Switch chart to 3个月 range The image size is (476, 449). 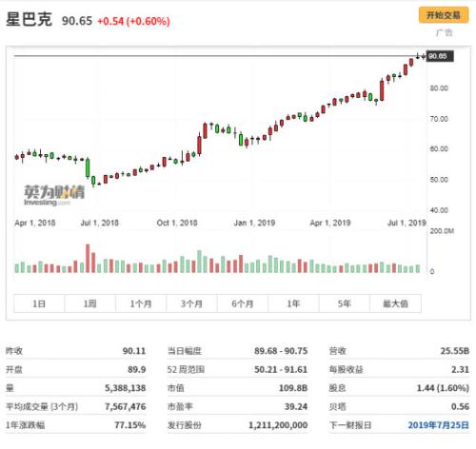191,303
